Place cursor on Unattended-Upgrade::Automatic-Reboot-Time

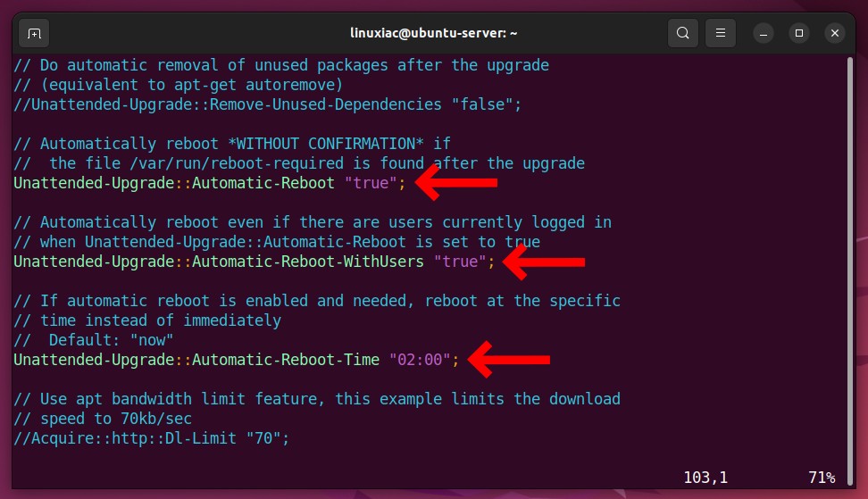(196, 360)
